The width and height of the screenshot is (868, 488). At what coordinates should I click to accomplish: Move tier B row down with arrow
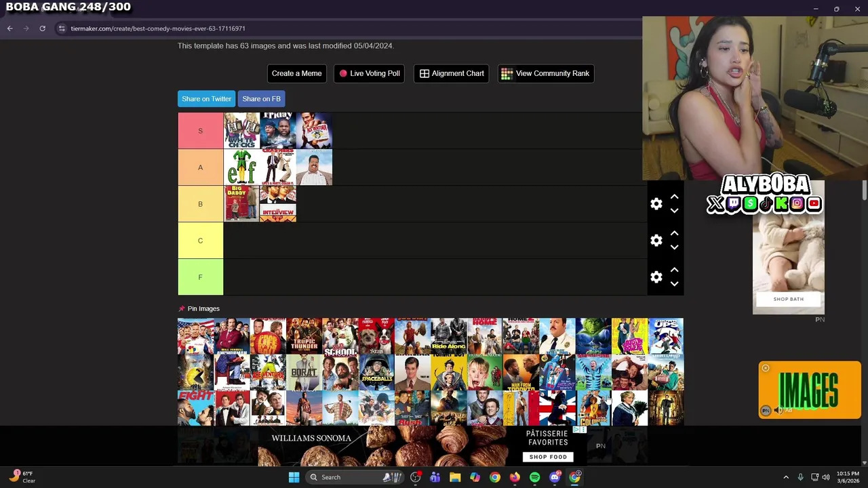pos(674,211)
